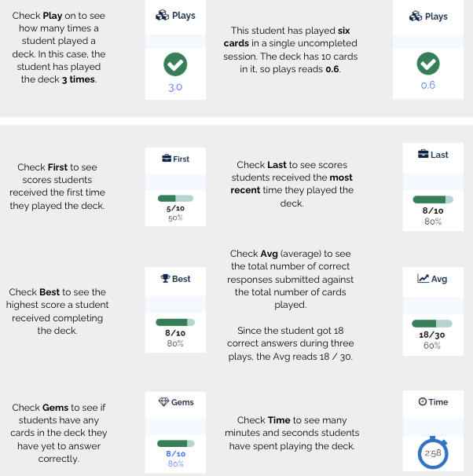Click the Last 8/10 progress bar
Image resolution: width=473 pixels, height=476 pixels.
click(433, 200)
